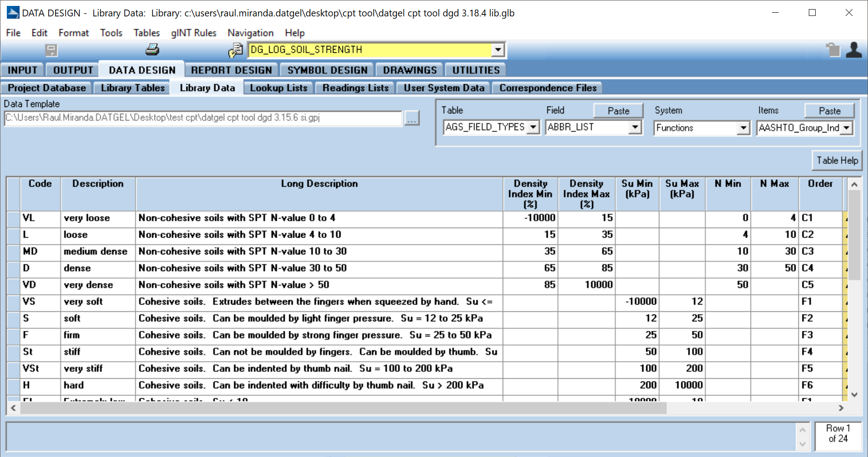
Task: Expand the ABBR_LIST Field dropdown
Action: (635, 127)
